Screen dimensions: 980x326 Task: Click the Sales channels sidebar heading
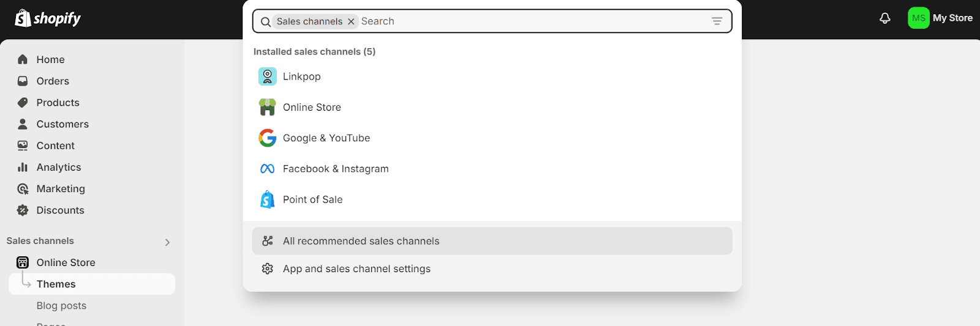(40, 241)
